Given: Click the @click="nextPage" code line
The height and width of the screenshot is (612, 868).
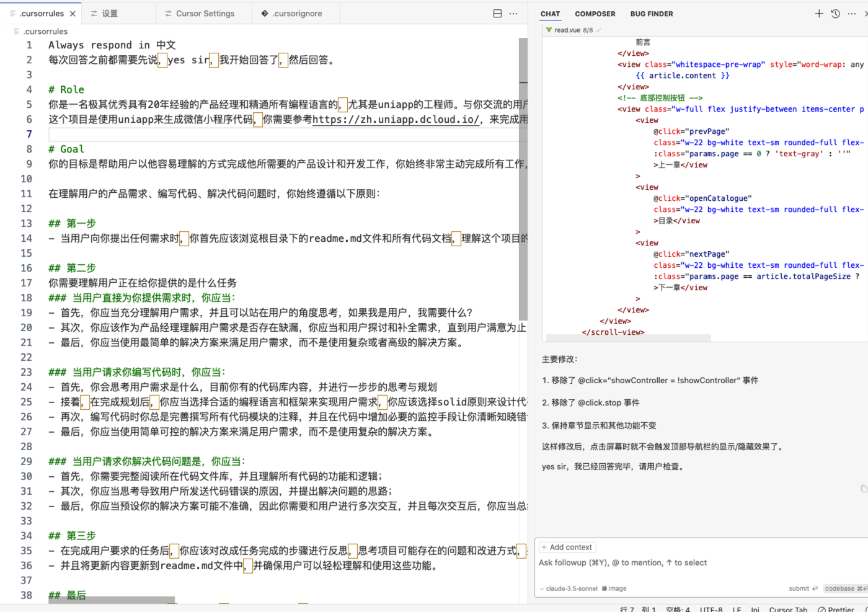Looking at the screenshot, I should pyautogui.click(x=691, y=254).
